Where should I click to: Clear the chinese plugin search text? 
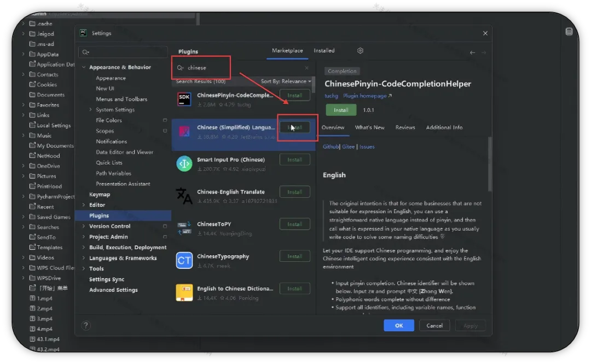(306, 68)
